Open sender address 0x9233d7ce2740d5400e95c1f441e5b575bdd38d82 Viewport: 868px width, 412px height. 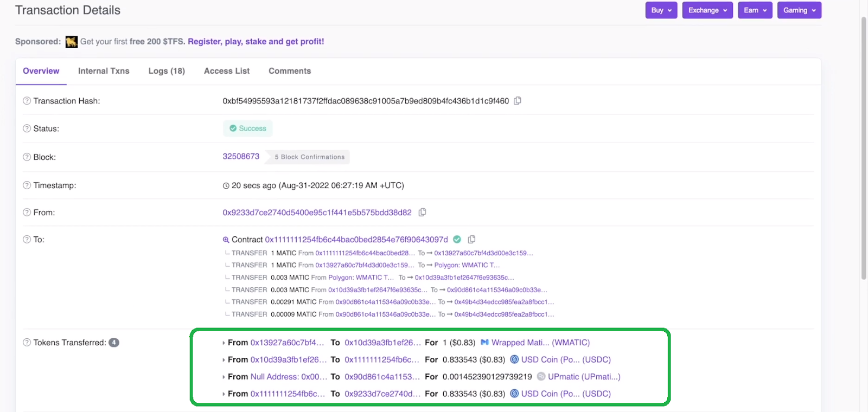317,213
